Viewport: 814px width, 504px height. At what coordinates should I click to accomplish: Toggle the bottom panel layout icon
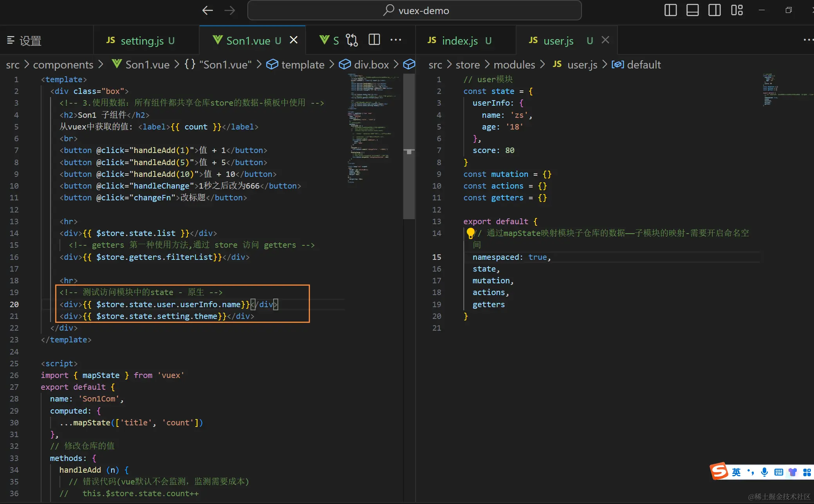[692, 10]
